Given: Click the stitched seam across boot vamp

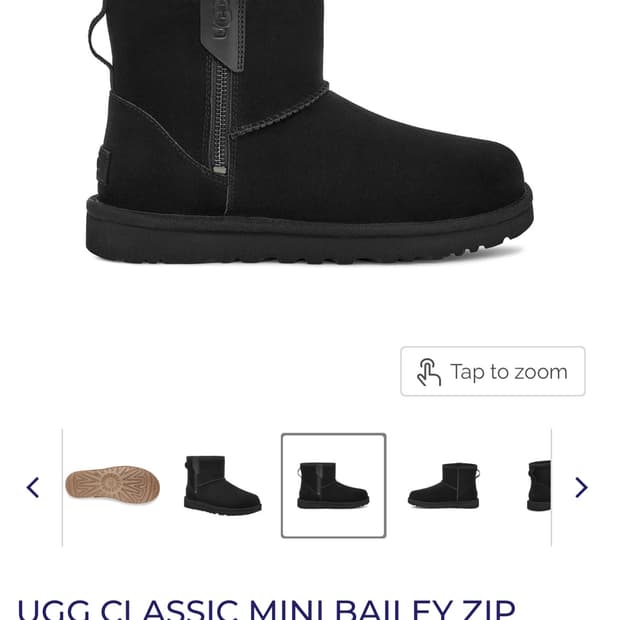Looking at the screenshot, I should coord(279,113).
